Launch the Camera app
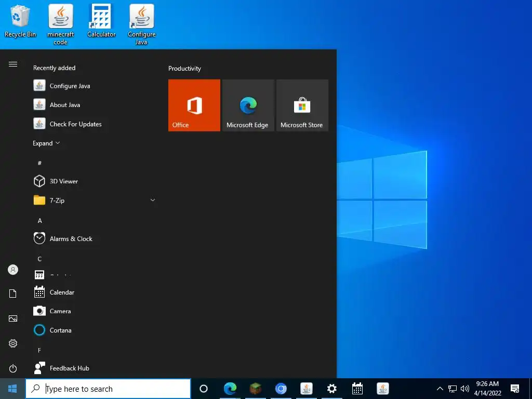 click(x=95, y=311)
